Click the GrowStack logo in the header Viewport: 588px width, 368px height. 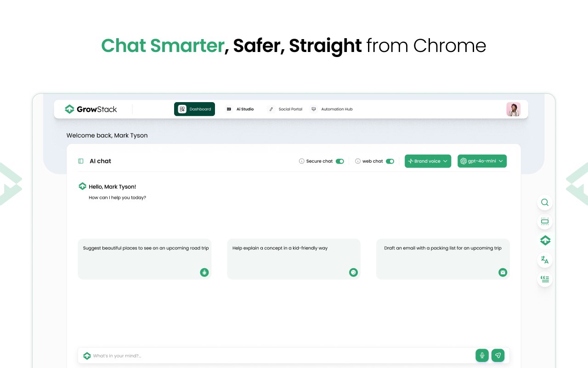tap(90, 109)
